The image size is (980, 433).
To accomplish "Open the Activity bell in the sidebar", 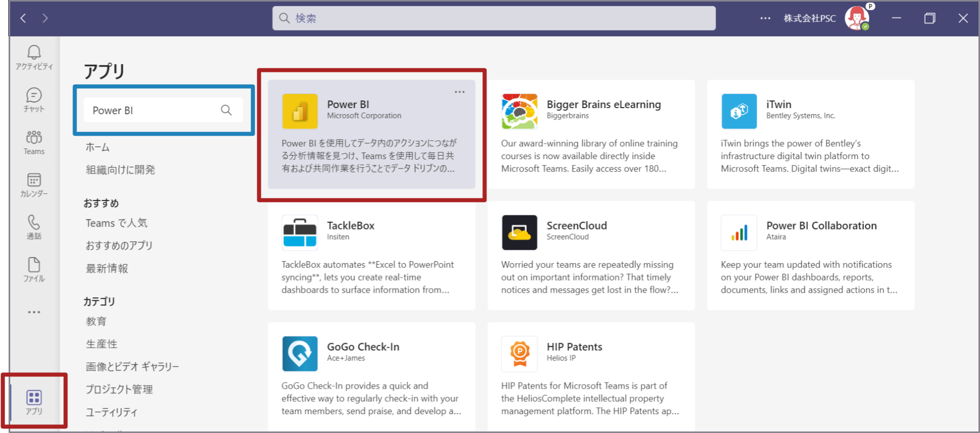I will click(34, 57).
